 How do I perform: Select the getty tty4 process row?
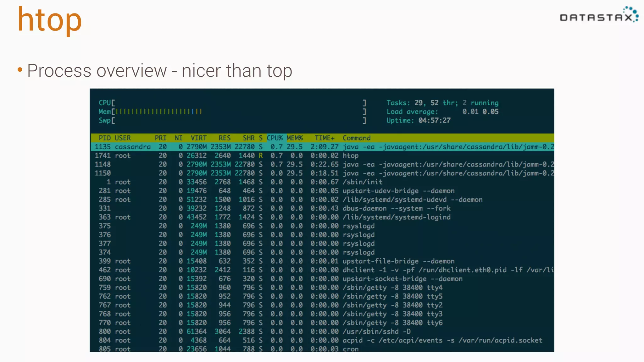pyautogui.click(x=322, y=288)
